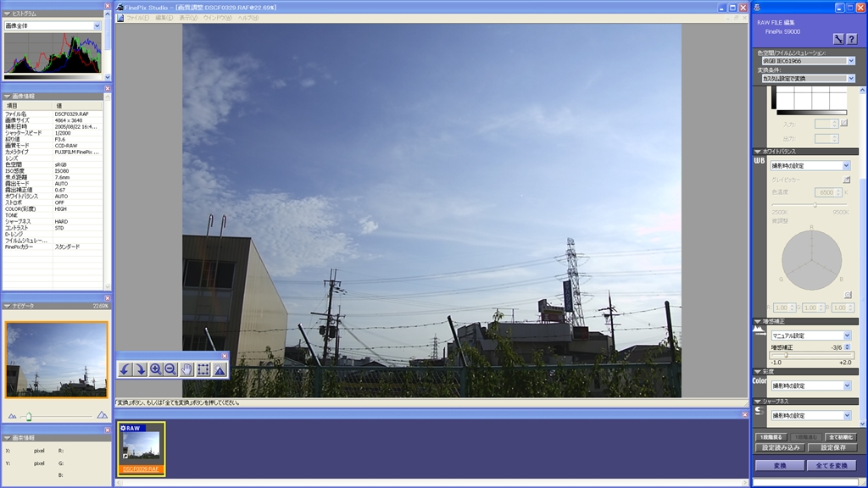Close the pixel information panel

point(108,430)
